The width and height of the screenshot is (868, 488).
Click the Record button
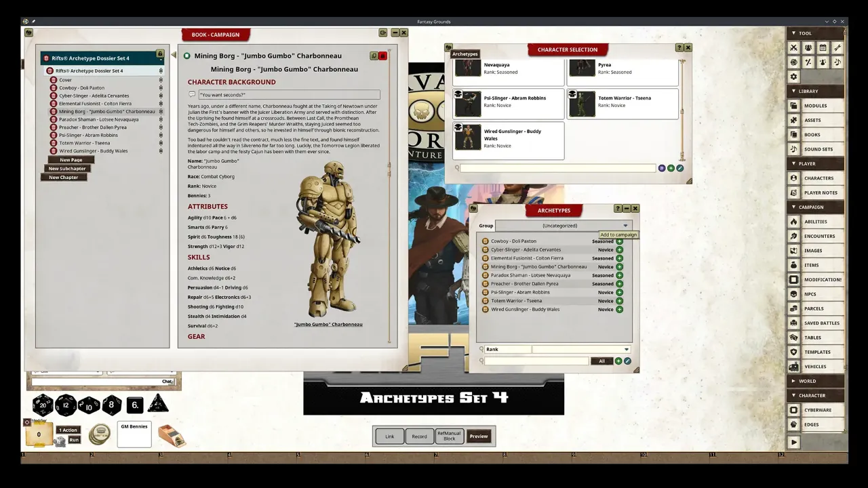click(x=419, y=436)
